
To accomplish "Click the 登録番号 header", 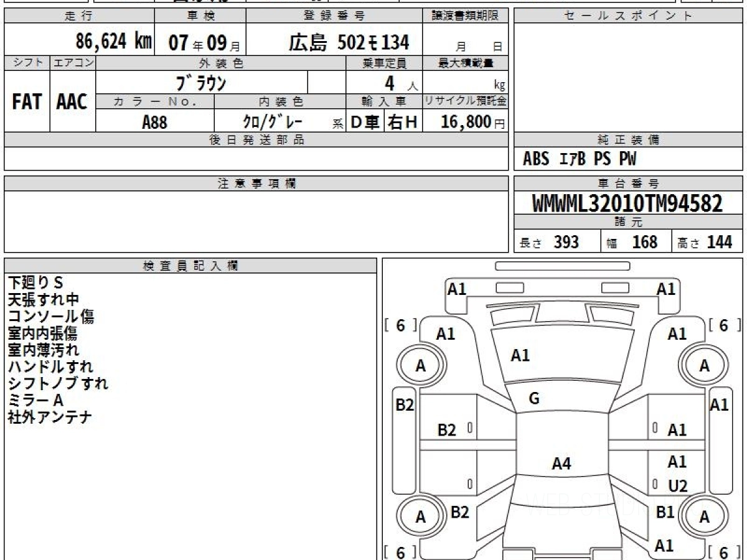I will (x=334, y=16).
